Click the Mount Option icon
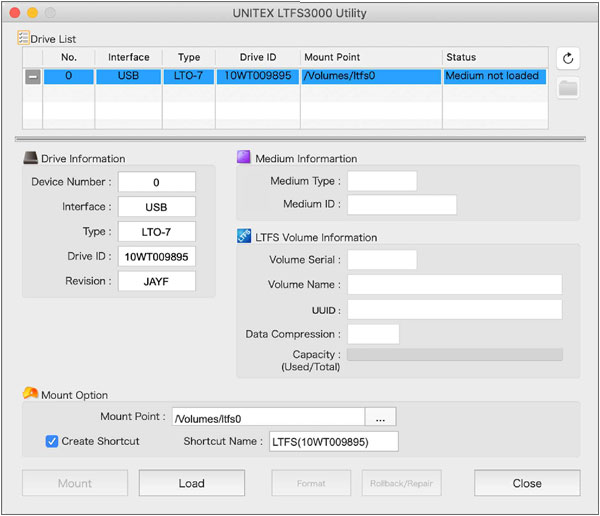 pos(30,394)
